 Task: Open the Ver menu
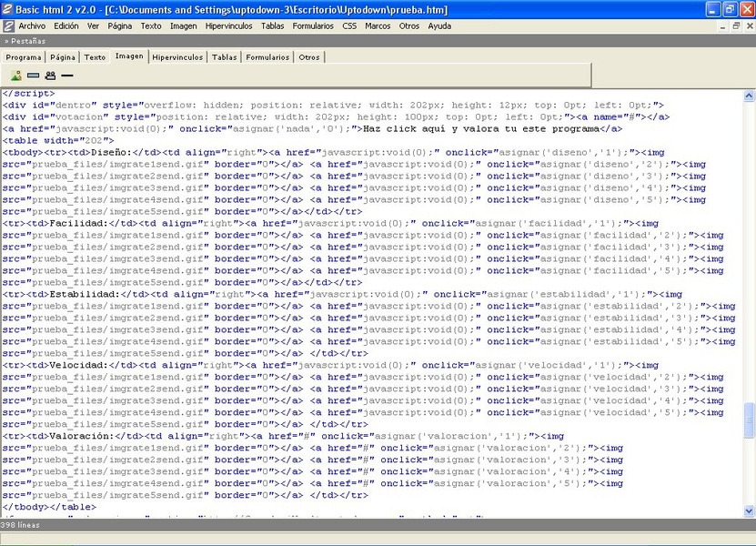click(x=93, y=26)
